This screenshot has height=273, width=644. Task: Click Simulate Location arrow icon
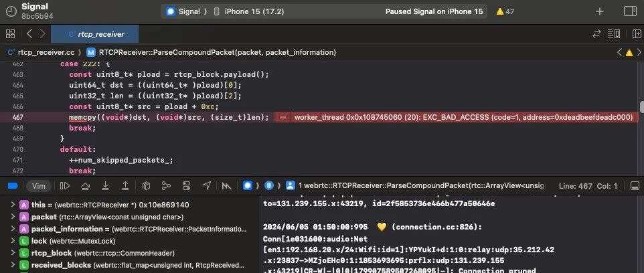[x=206, y=186]
